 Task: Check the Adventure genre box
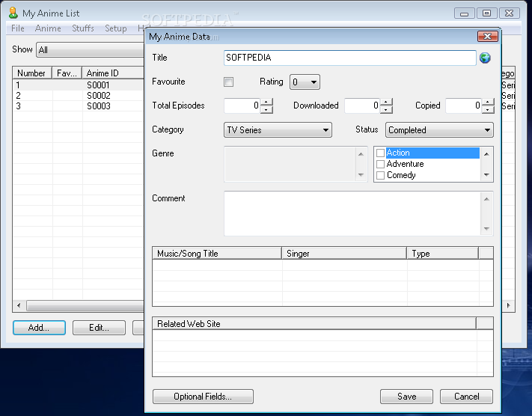(380, 164)
